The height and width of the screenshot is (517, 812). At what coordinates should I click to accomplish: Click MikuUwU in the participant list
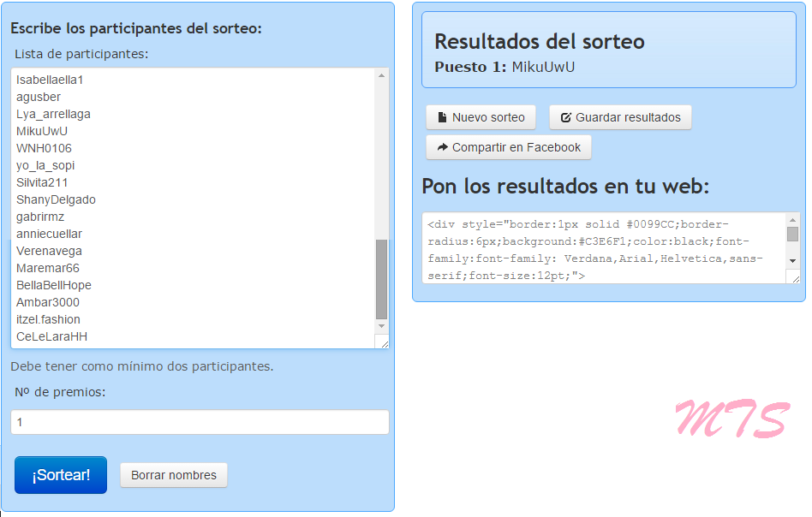click(42, 131)
